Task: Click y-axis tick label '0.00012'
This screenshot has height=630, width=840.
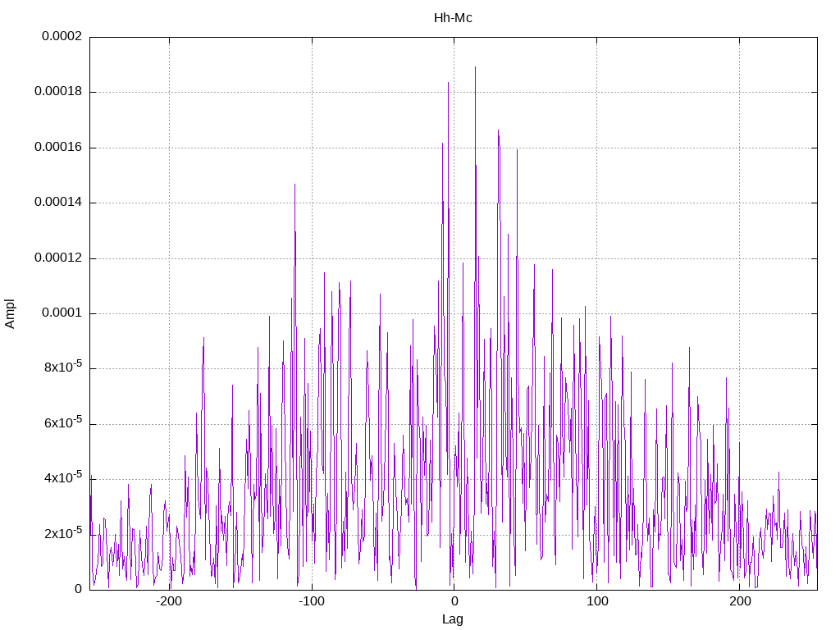Action: pos(58,258)
